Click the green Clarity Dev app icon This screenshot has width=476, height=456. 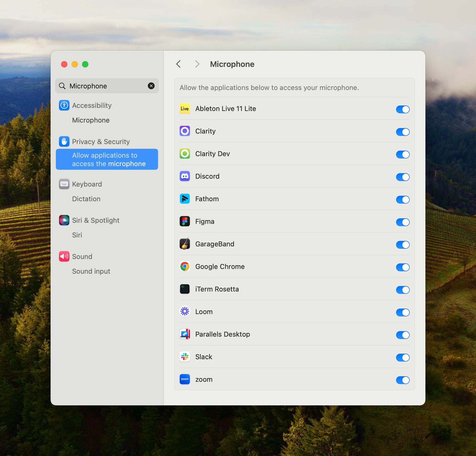click(185, 154)
